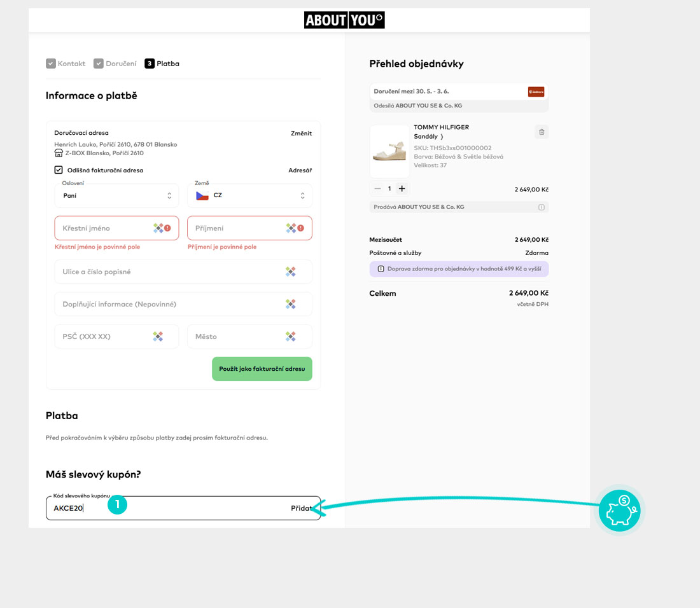Click the Celkem total amount 2 649,00 Kč
Screen dimensions: 700x608
(529, 293)
